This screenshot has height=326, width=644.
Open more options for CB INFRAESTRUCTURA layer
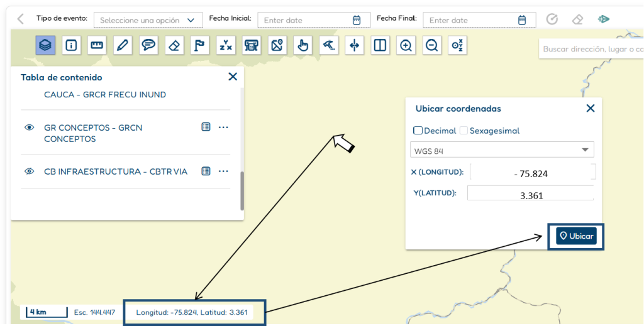click(223, 171)
